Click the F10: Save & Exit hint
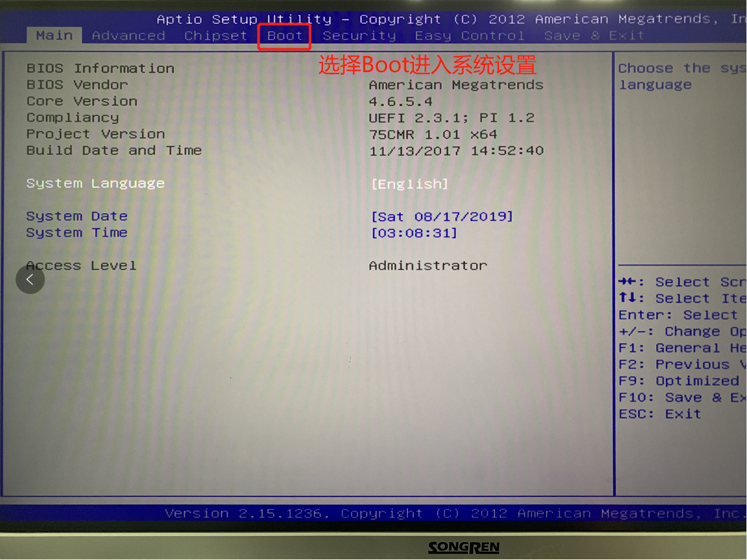Screen dimensions: 747x560 [682, 398]
